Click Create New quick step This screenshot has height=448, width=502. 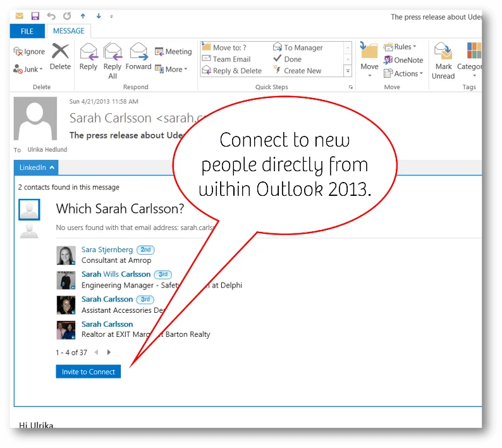point(297,71)
